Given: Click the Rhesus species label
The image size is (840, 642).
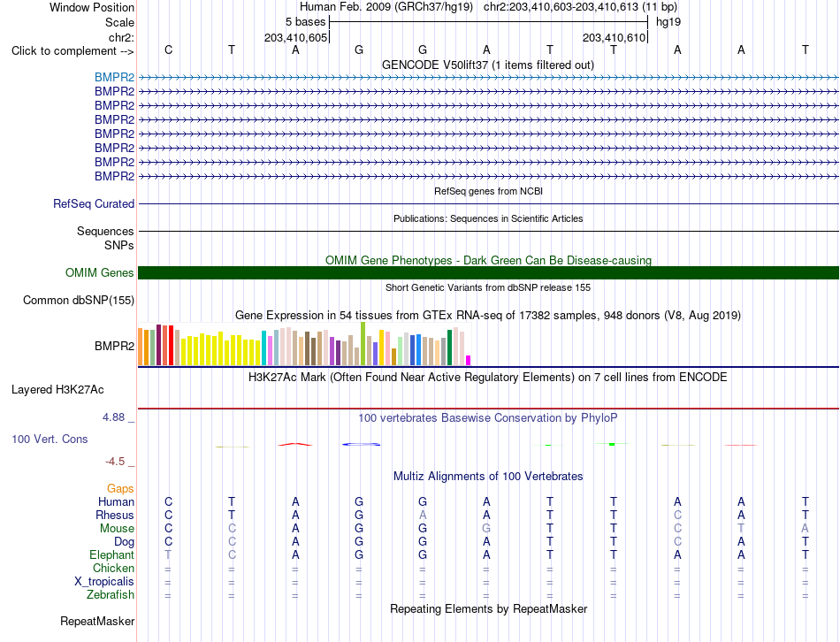Looking at the screenshot, I should pos(115,515).
